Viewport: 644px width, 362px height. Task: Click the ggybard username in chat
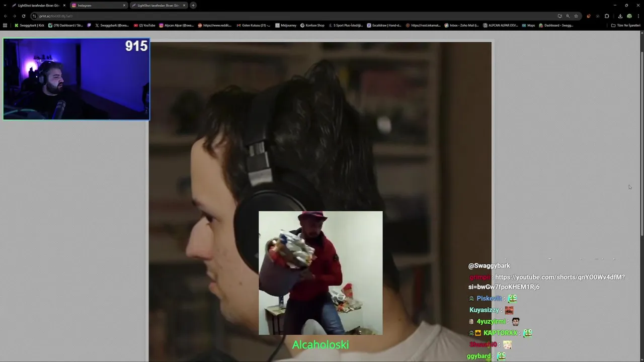478,356
